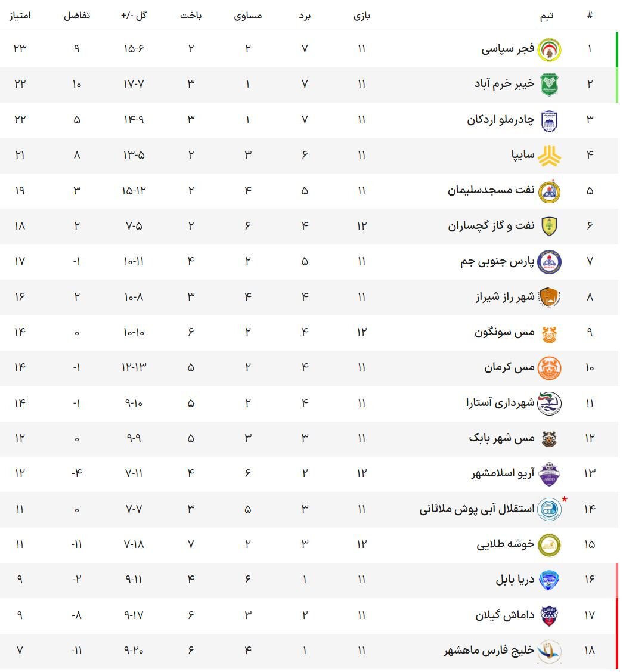Click the چادرملو اردکان club logo

click(549, 120)
